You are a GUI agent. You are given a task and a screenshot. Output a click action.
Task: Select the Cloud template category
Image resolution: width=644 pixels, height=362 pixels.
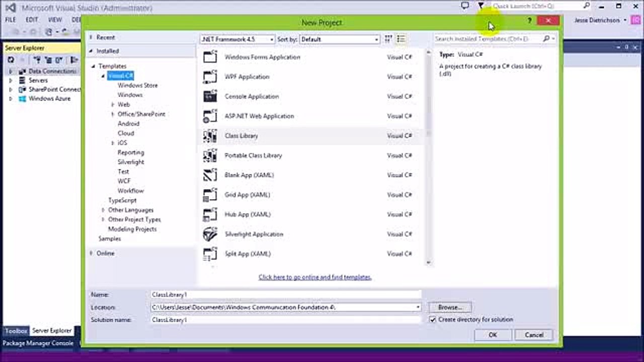[x=126, y=133]
